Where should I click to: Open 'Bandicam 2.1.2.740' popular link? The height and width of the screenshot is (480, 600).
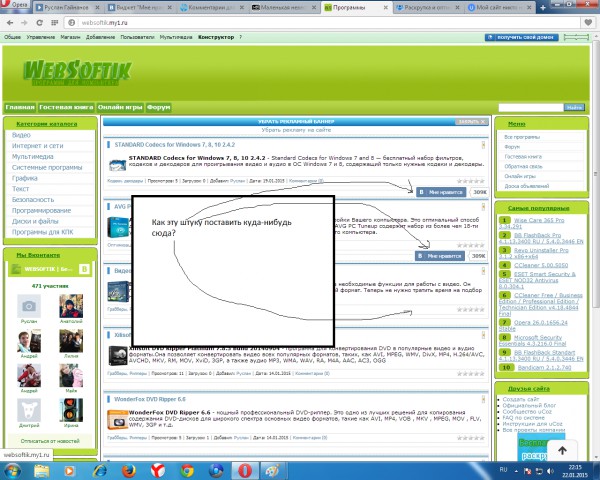pos(544,367)
